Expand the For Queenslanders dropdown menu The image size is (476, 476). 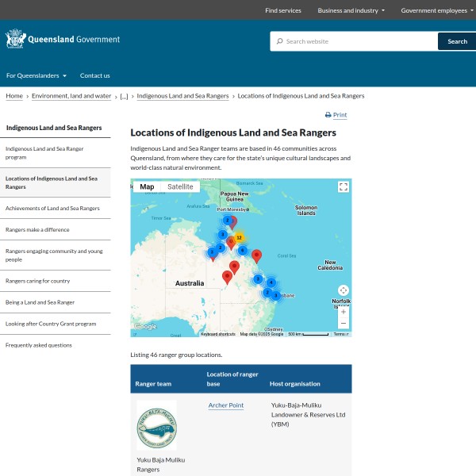point(36,75)
